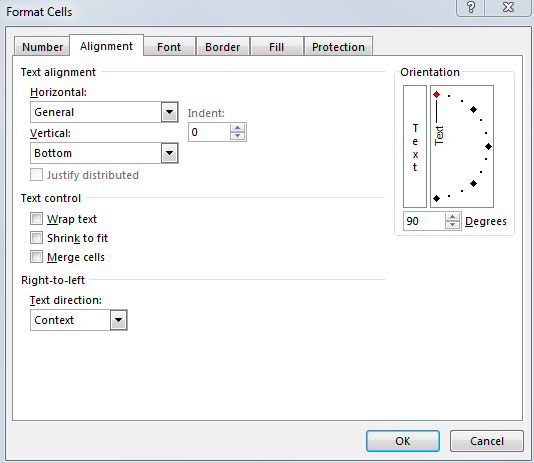The height and width of the screenshot is (463, 534).
Task: Select the -45 degree orientation diamond
Action: (473, 183)
